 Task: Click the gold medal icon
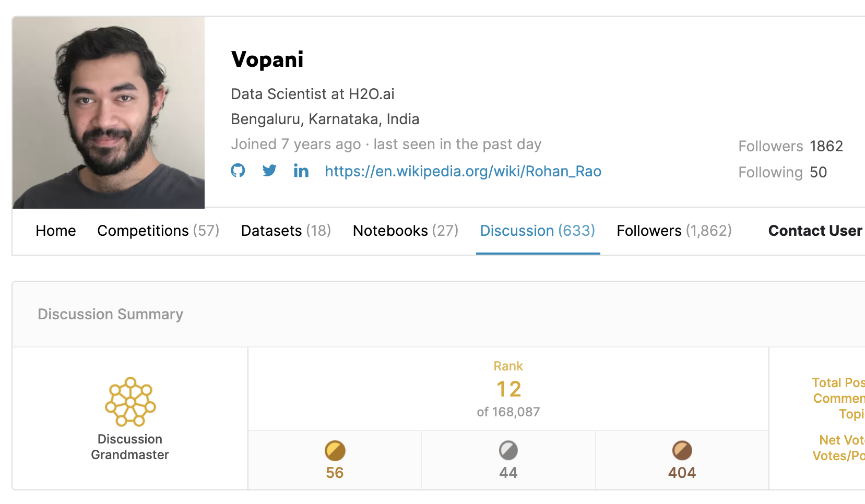point(335,450)
